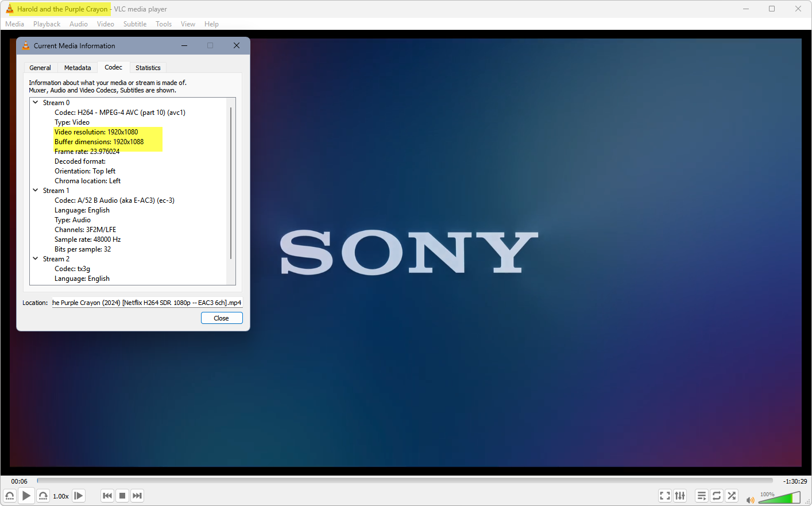
Task: Select 'Language: English' row under Stream 1
Action: 82,210
